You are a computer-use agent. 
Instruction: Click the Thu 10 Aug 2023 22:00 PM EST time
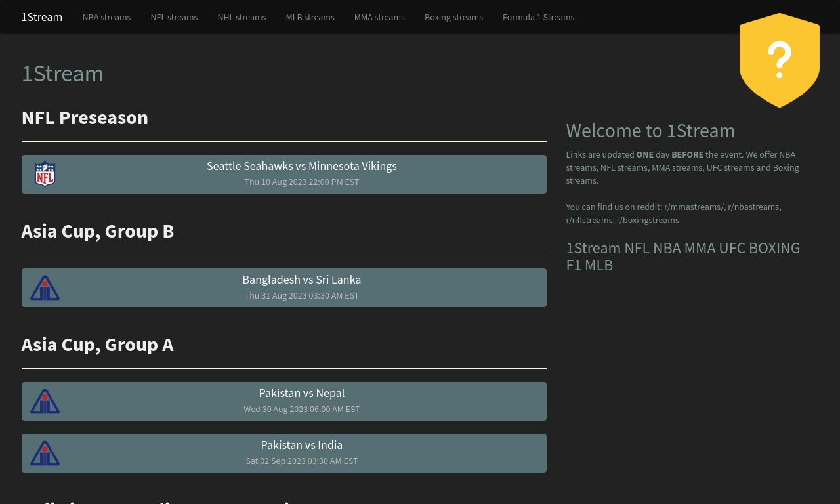[x=302, y=182]
